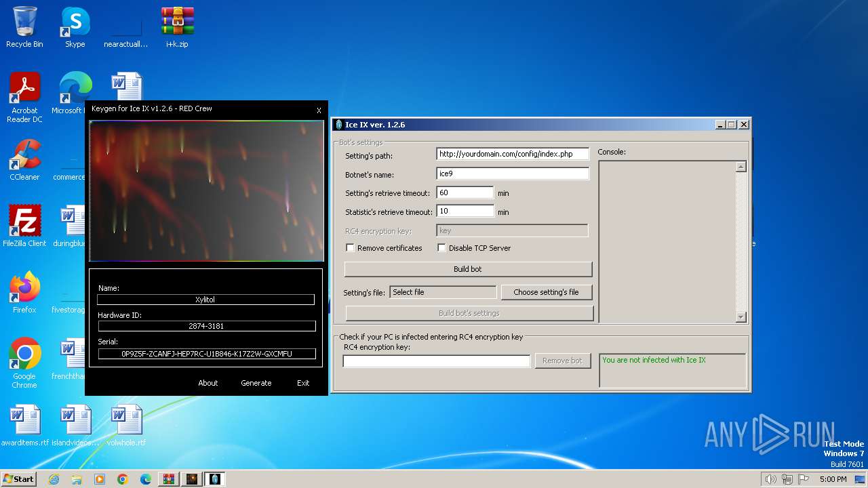This screenshot has height=488, width=868.
Task: Click the keygen animated graphic area
Action: coord(207,190)
